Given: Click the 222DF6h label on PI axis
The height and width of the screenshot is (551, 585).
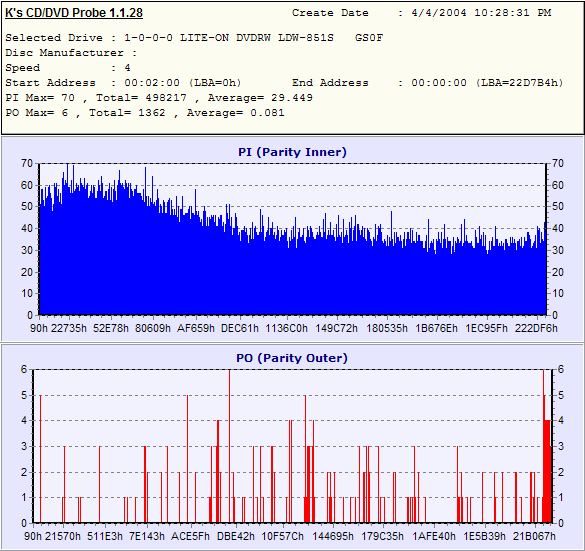Looking at the screenshot, I should click(x=536, y=328).
